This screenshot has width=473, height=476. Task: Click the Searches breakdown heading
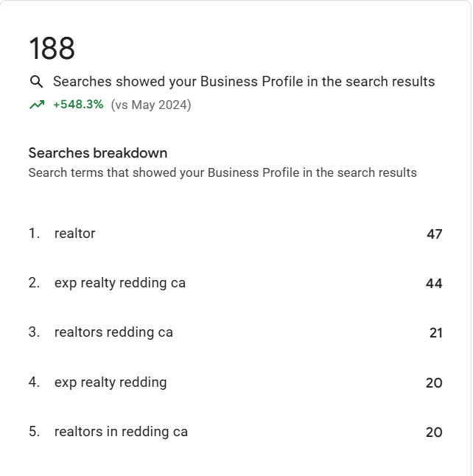coord(98,153)
